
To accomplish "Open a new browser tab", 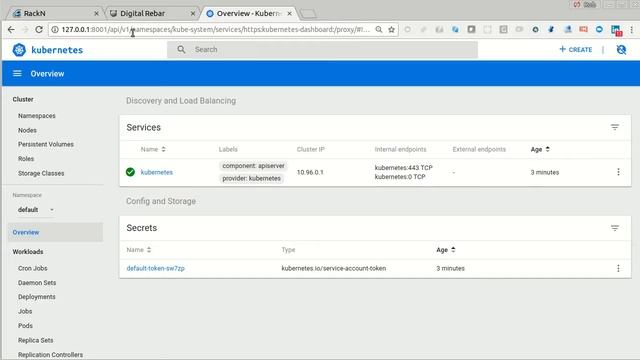I will [308, 14].
